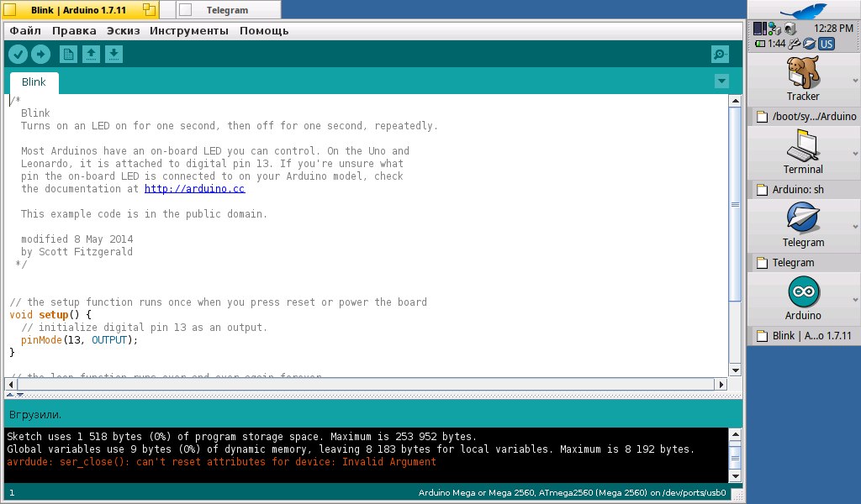The height and width of the screenshot is (504, 861).
Task: Click the editor/console divider collapse arrows
Action: 15,395
